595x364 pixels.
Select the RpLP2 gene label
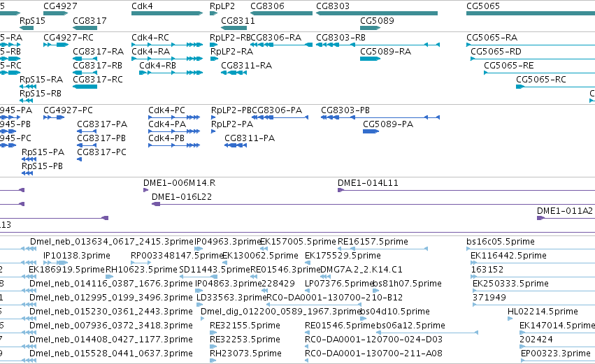(222, 6)
